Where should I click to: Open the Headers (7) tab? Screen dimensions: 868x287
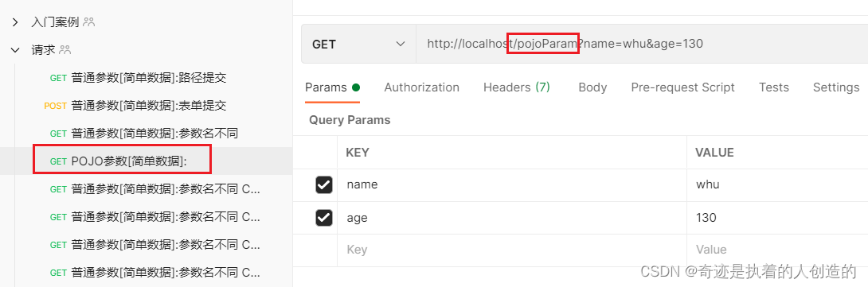[x=517, y=87]
